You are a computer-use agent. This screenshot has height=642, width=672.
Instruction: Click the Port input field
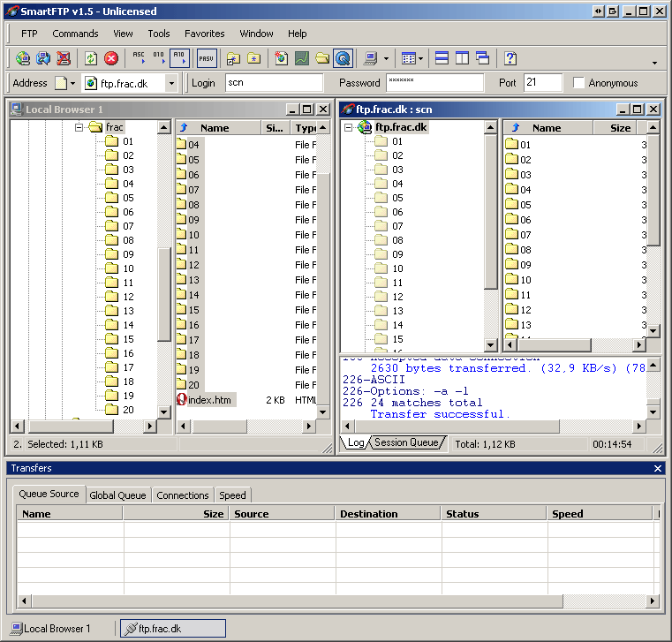point(542,83)
